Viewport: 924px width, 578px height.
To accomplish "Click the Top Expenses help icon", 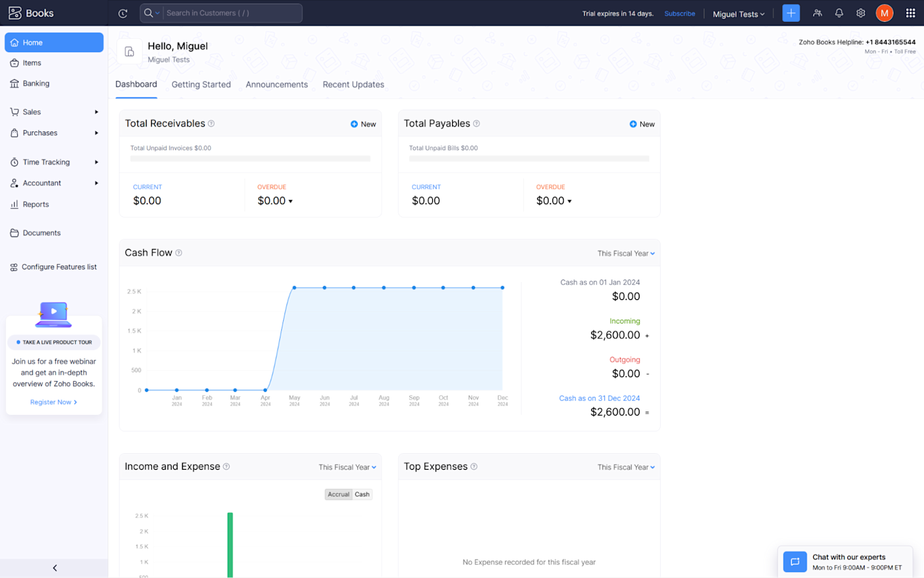I will (x=474, y=466).
